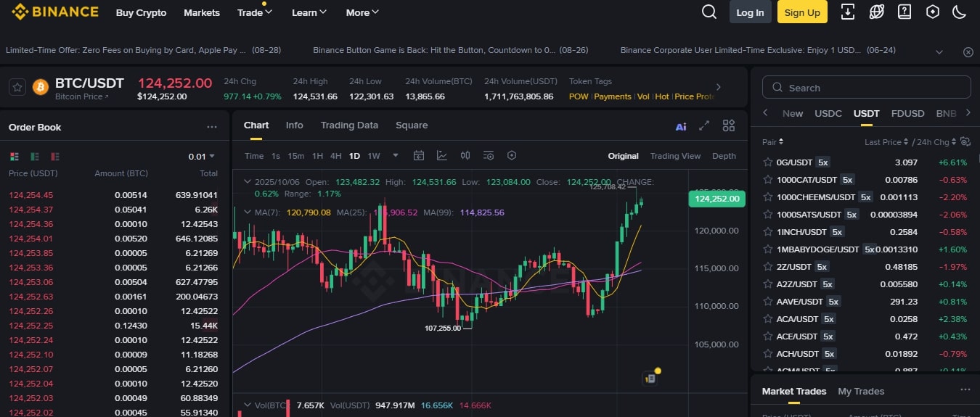The height and width of the screenshot is (417, 980).
Task: Collapse the MA indicator legend chevron
Action: pos(248,212)
